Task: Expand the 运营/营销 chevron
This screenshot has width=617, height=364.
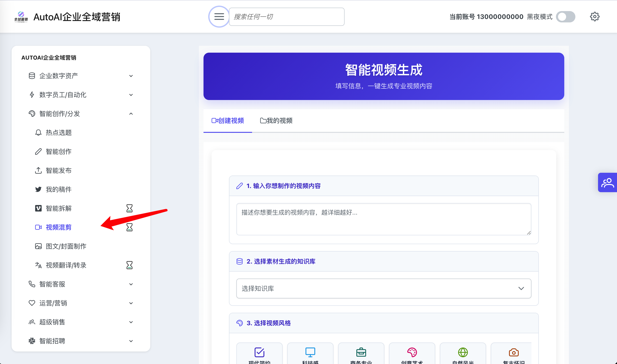Action: pos(131,303)
